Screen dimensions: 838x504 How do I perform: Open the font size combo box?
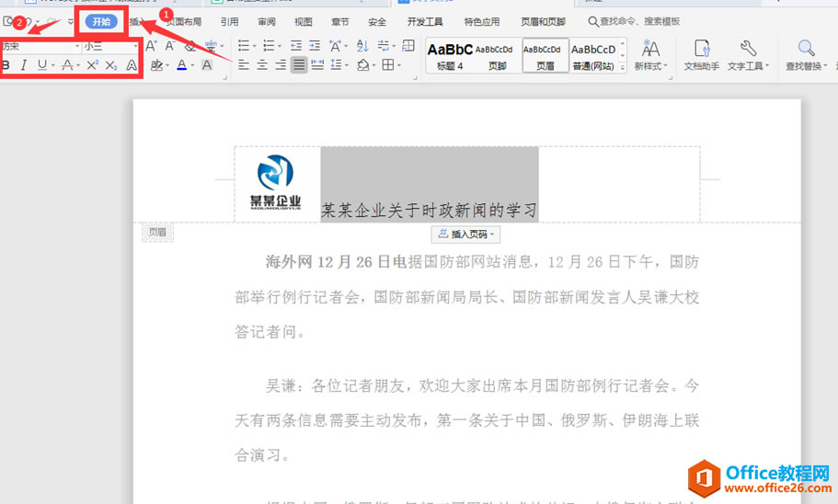pyautogui.click(x=110, y=47)
